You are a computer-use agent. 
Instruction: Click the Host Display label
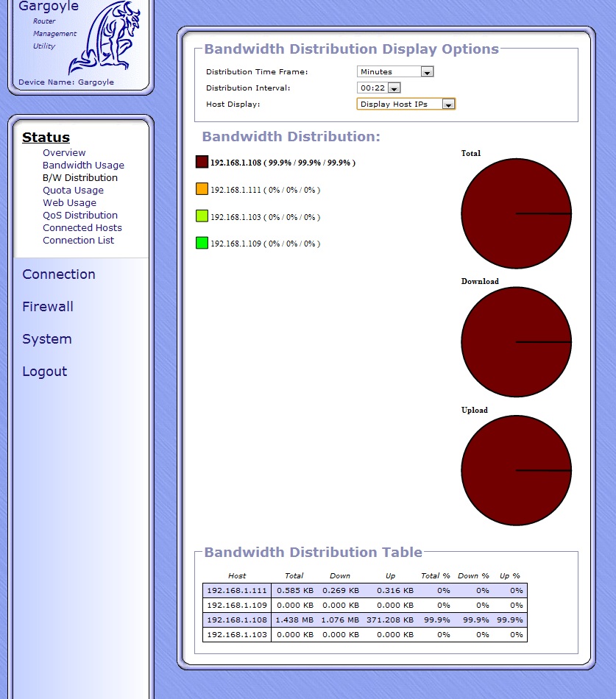pyautogui.click(x=233, y=104)
